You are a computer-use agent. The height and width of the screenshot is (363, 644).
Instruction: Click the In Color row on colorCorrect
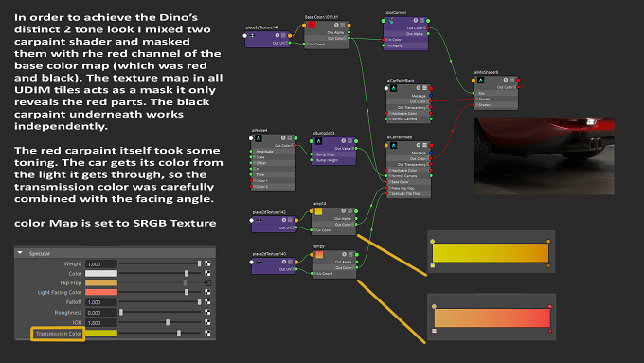tap(405, 40)
